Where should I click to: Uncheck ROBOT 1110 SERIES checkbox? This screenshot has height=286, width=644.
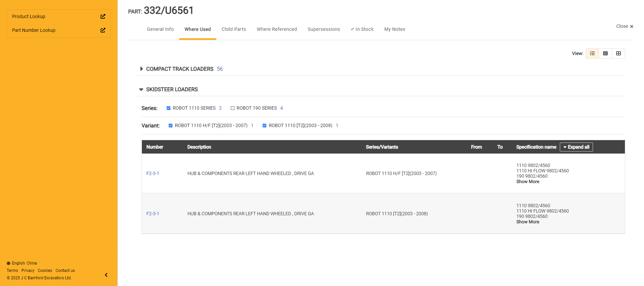[168, 108]
